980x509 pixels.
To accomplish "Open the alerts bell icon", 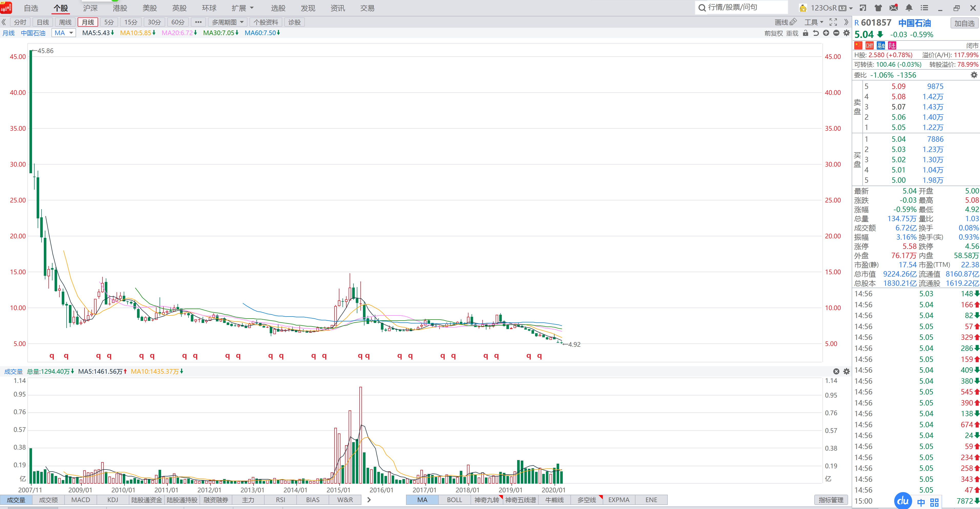I will [x=909, y=8].
